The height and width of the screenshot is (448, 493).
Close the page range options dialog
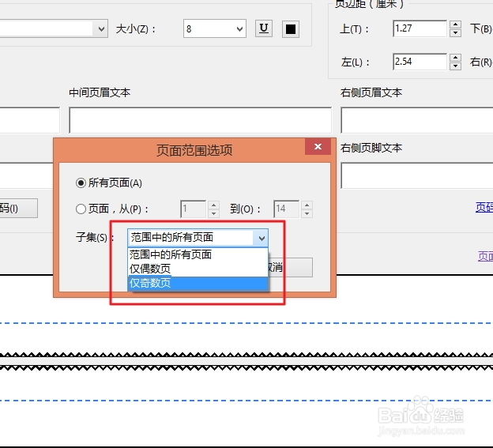318,146
